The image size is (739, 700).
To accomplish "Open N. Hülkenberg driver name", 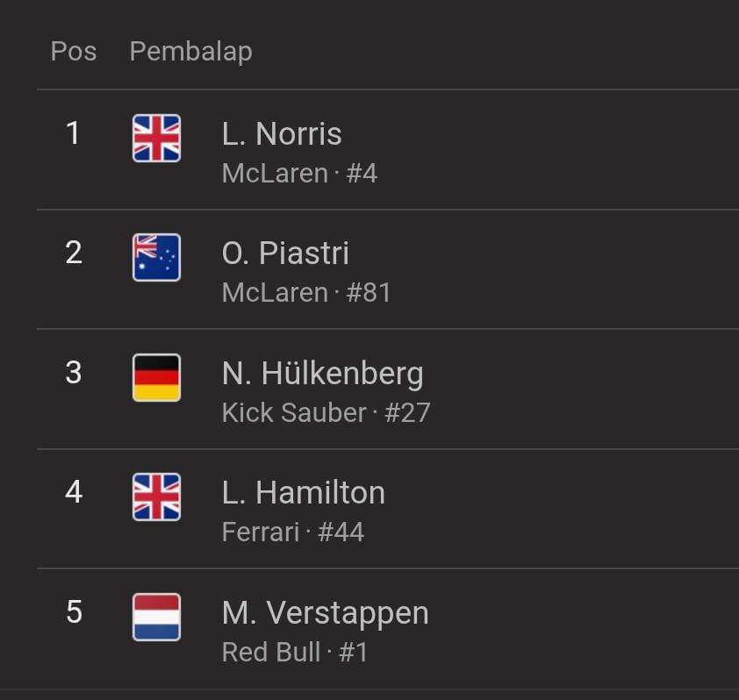I will tap(323, 374).
